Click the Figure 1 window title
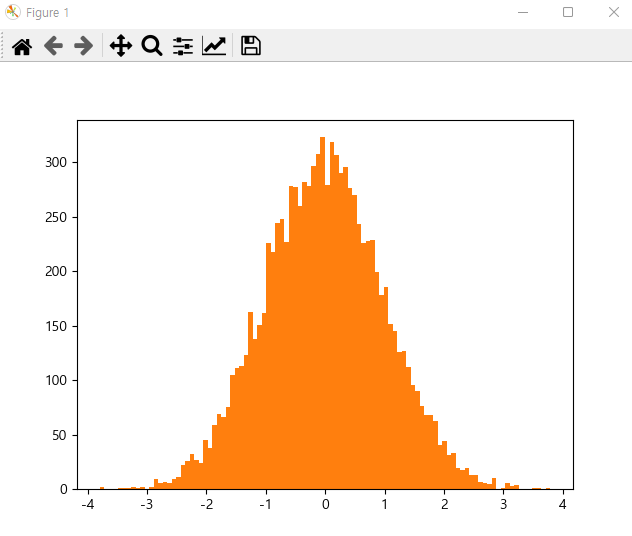The width and height of the screenshot is (632, 536). click(x=48, y=12)
